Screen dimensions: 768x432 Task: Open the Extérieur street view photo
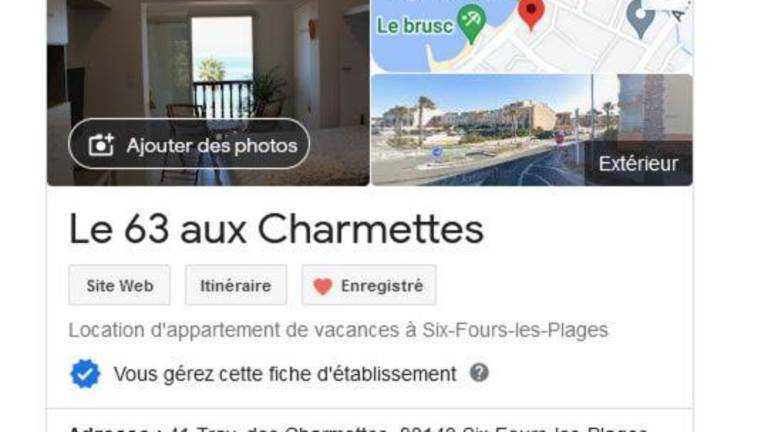tap(532, 130)
